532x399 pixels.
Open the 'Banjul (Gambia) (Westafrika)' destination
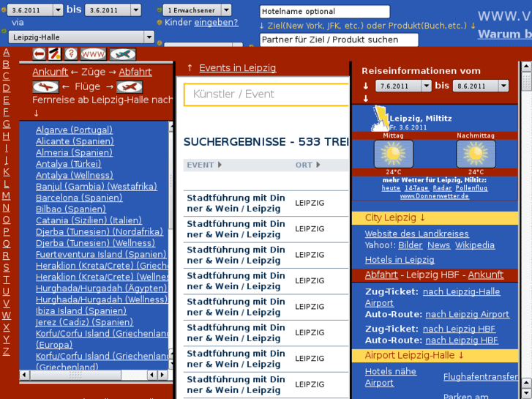(x=97, y=187)
